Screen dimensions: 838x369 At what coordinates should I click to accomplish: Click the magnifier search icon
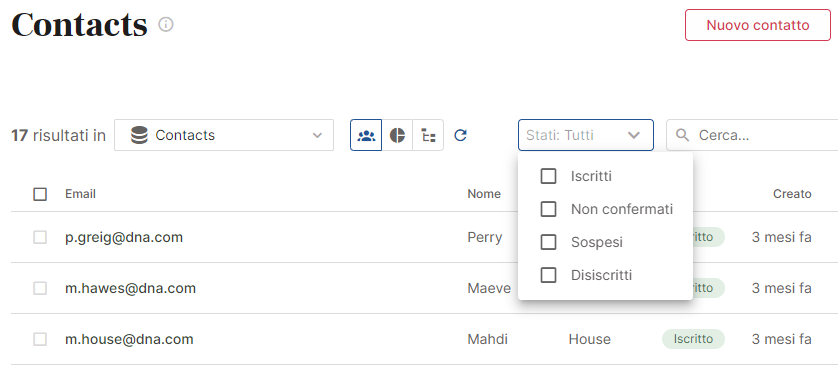[x=682, y=135]
